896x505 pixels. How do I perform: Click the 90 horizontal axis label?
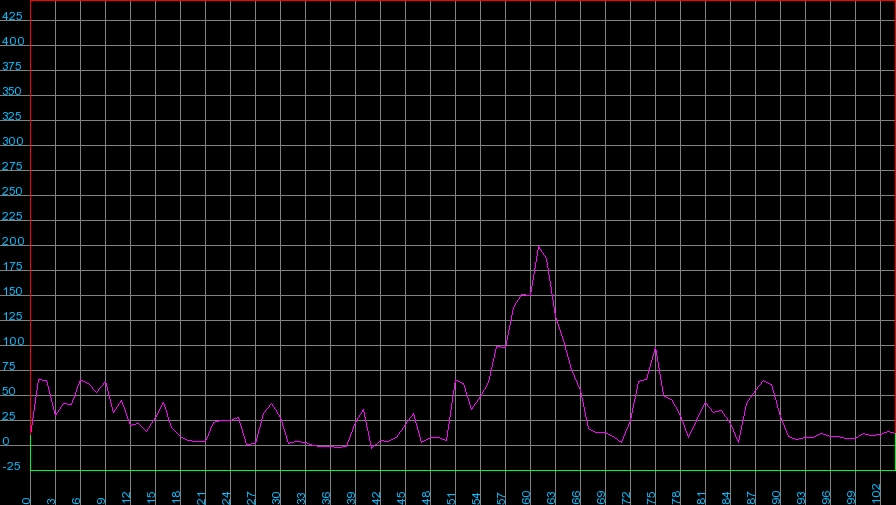[x=777, y=498]
